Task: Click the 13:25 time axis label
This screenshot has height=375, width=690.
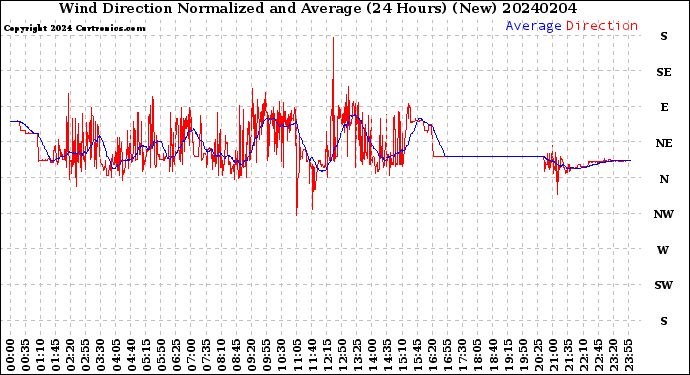Action: (356, 355)
